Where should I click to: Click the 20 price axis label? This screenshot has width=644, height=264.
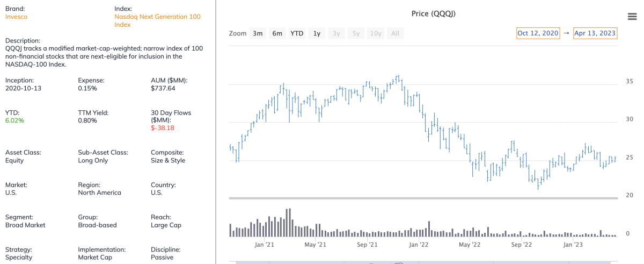[x=630, y=195]
